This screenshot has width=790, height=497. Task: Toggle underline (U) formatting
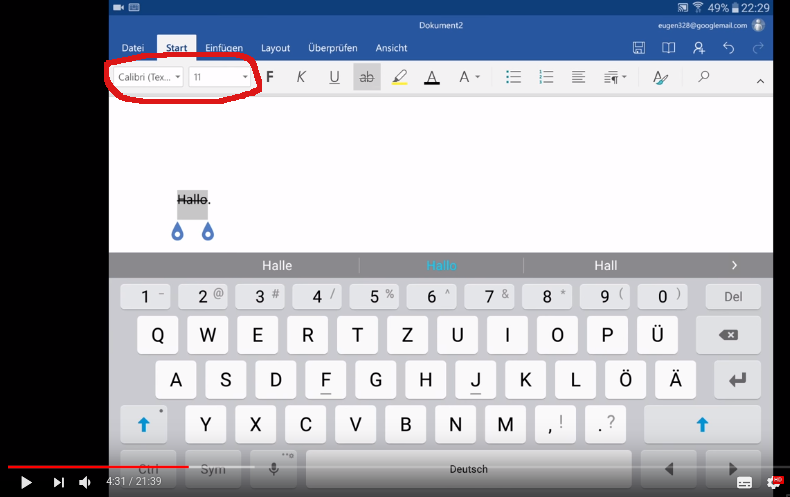pyautogui.click(x=334, y=77)
